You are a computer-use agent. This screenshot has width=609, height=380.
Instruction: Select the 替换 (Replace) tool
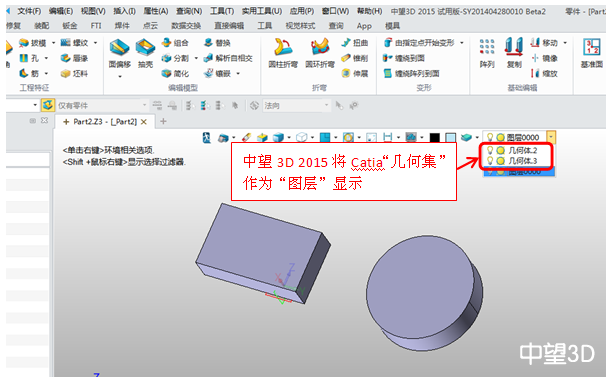coord(218,43)
